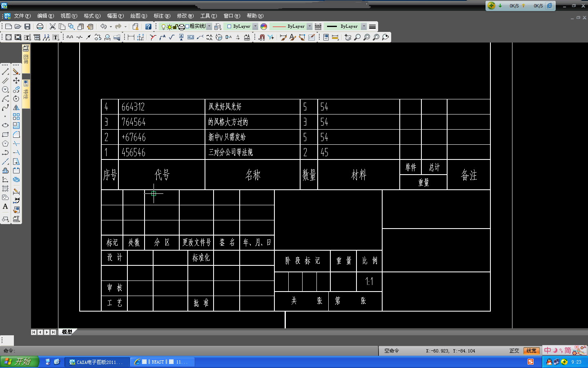Switch to CAXA电子图板2011 taskbar button
Viewport: 588px width, 368px height.
pos(97,362)
